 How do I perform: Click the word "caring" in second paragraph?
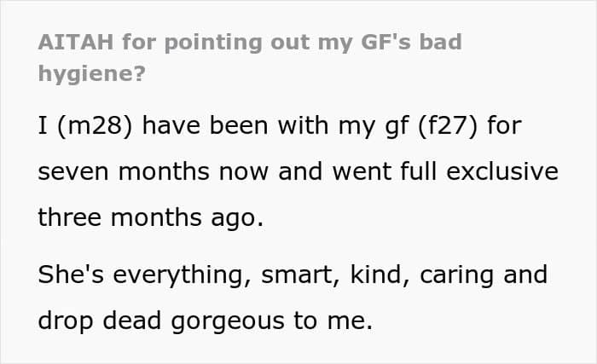coord(457,275)
